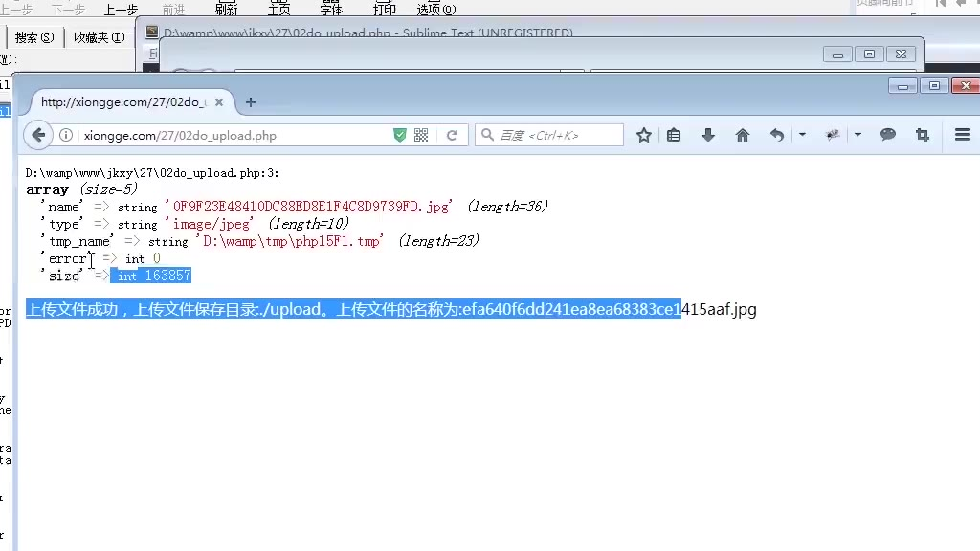Open the bookmarks list icon

[674, 135]
